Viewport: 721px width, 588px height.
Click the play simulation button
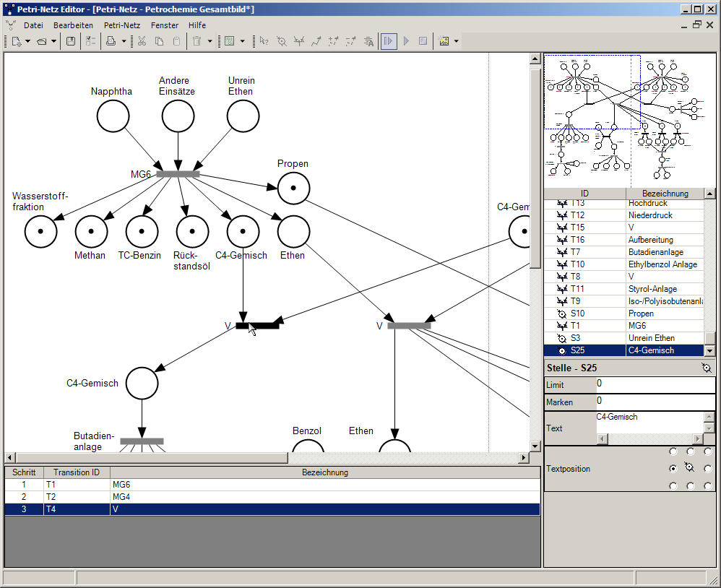tap(406, 41)
